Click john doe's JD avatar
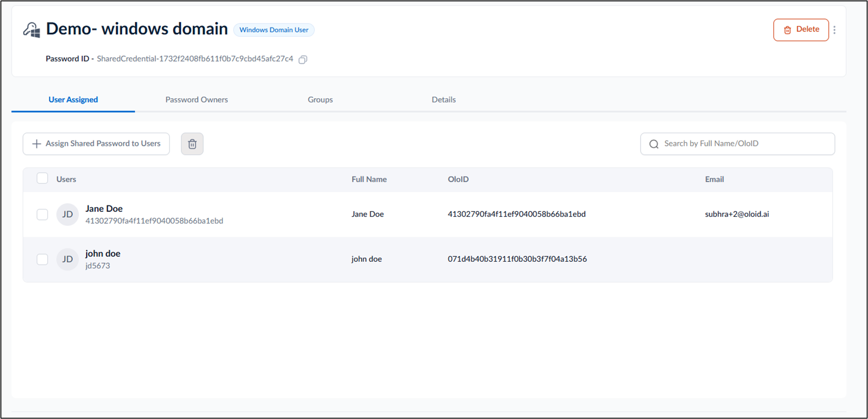This screenshot has height=419, width=868. pos(67,259)
